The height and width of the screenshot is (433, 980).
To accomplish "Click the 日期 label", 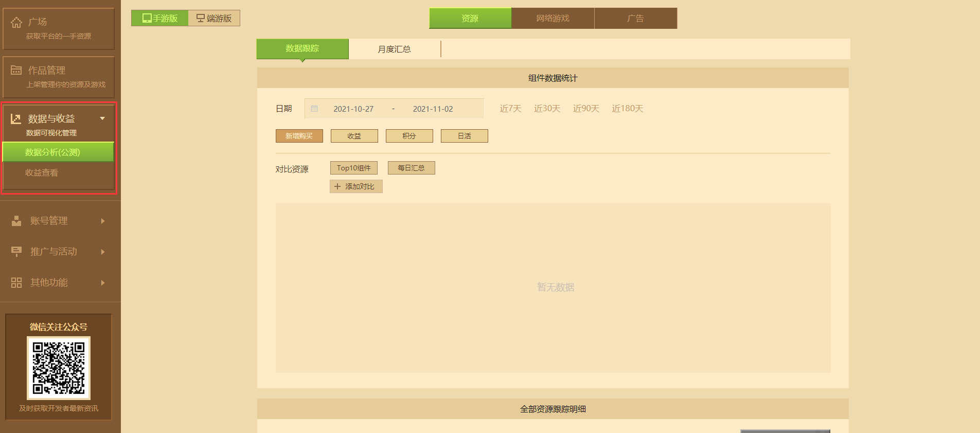I will coord(284,109).
